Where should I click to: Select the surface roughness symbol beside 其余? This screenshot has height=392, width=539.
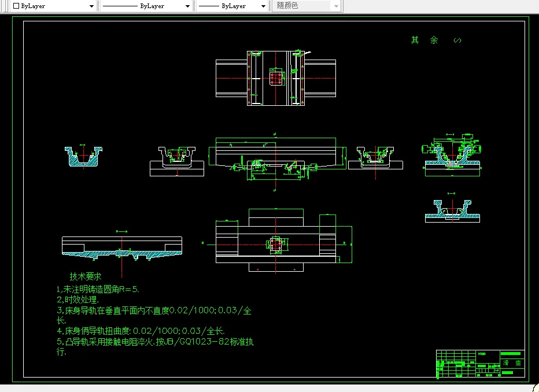point(457,40)
